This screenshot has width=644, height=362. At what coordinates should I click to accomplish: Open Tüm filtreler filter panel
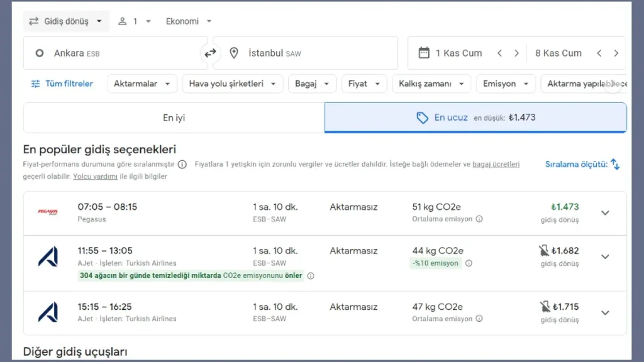pos(62,84)
